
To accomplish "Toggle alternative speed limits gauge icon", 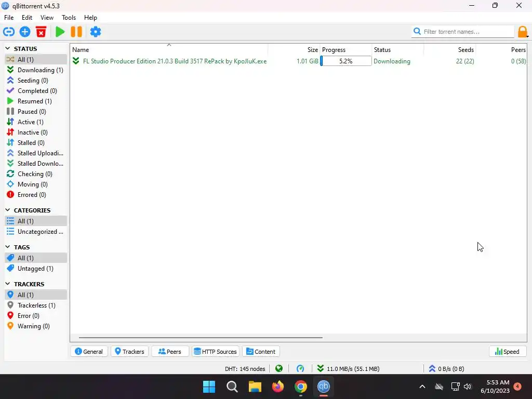I will click(300, 368).
